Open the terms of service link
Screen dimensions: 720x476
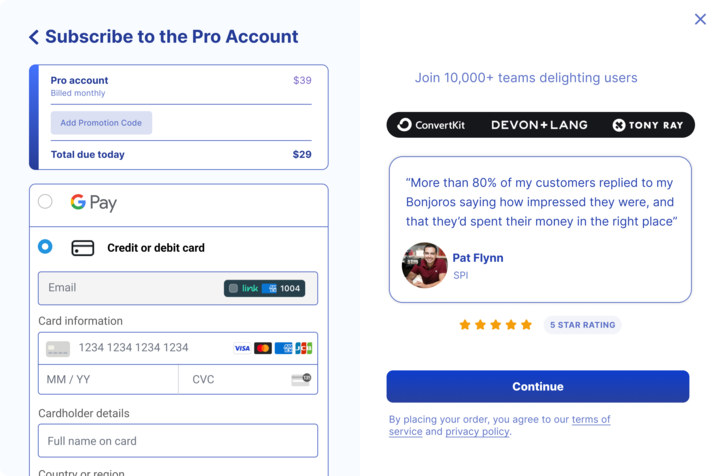(590, 420)
